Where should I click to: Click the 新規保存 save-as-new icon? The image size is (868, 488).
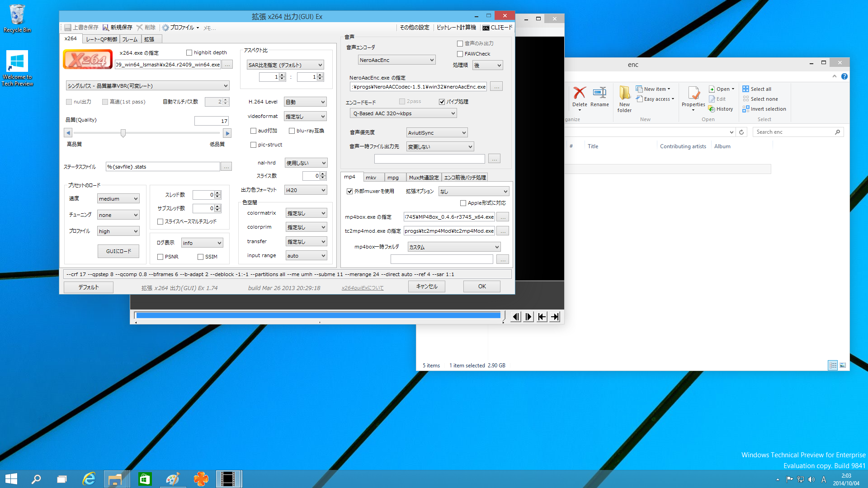click(105, 28)
